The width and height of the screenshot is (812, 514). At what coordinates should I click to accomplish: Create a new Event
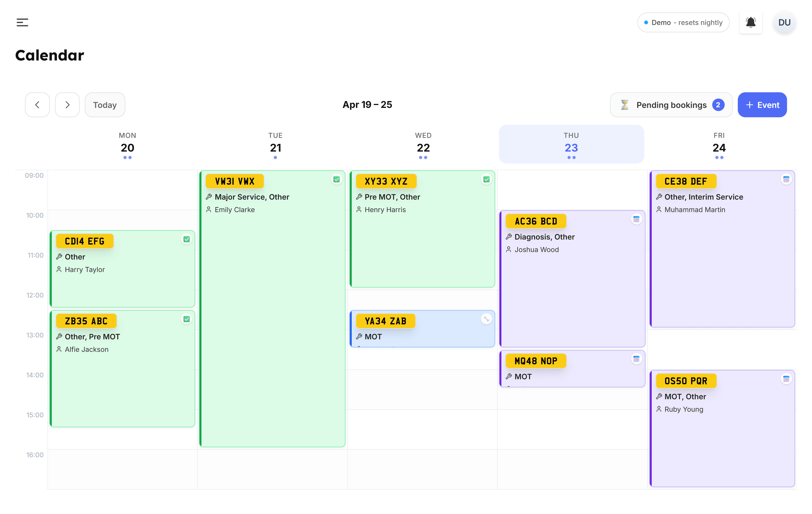click(762, 104)
